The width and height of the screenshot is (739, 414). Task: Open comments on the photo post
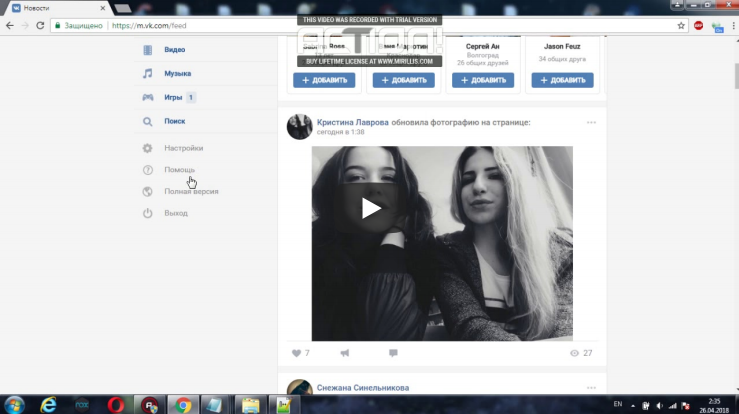click(393, 353)
